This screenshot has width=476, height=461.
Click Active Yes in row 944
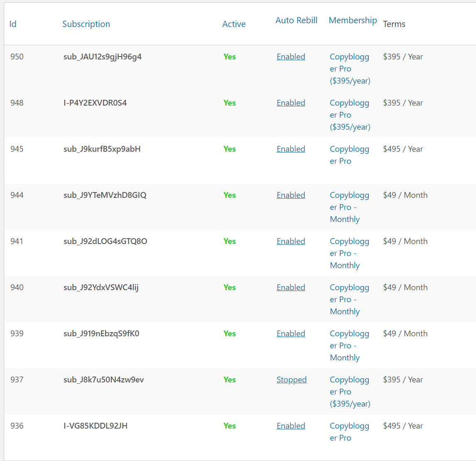pyautogui.click(x=230, y=195)
